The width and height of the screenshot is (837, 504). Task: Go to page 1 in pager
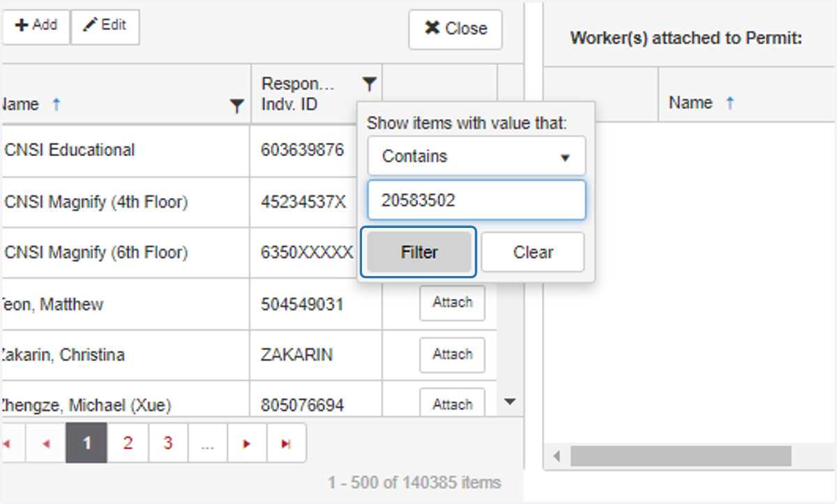coord(86,443)
